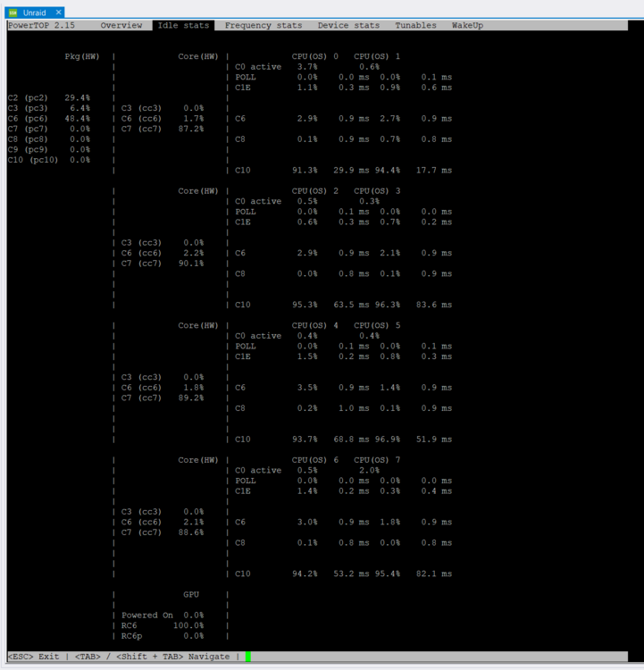644x670 pixels.
Task: Click the CPU(OS) 4 header
Action: pyautogui.click(x=315, y=325)
